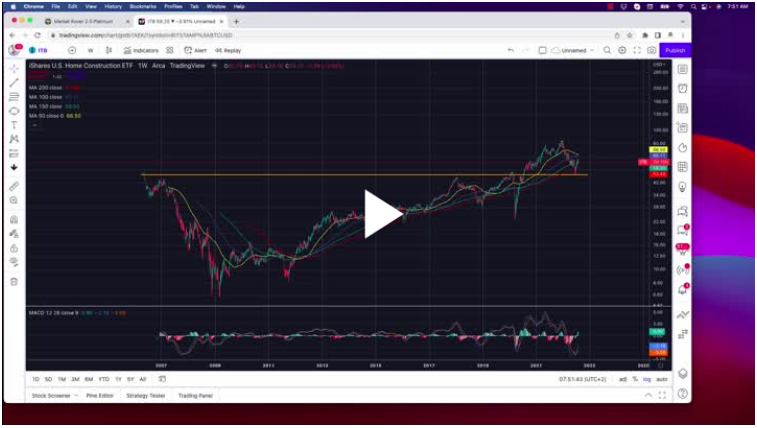Open the USD currency dropdown on price scale

tap(659, 64)
